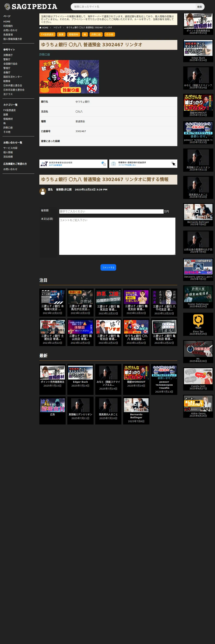
Task: Open 三菱UFJ銀行 八千代支店 card
Action: point(164,303)
